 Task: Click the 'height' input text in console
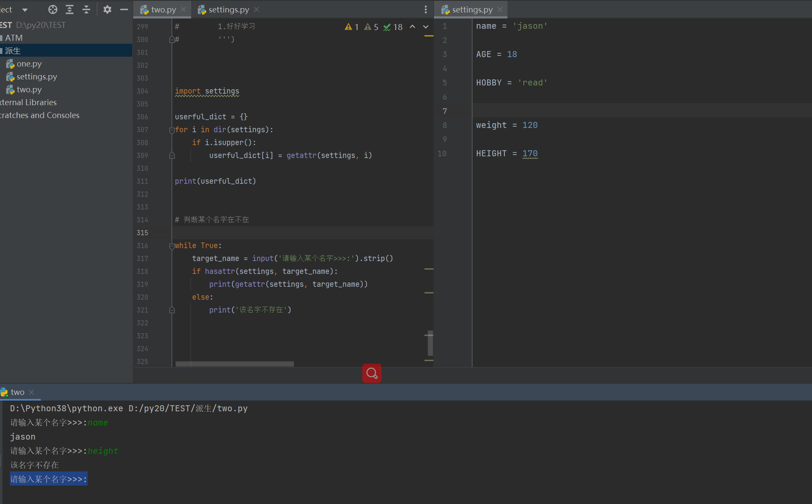(103, 451)
